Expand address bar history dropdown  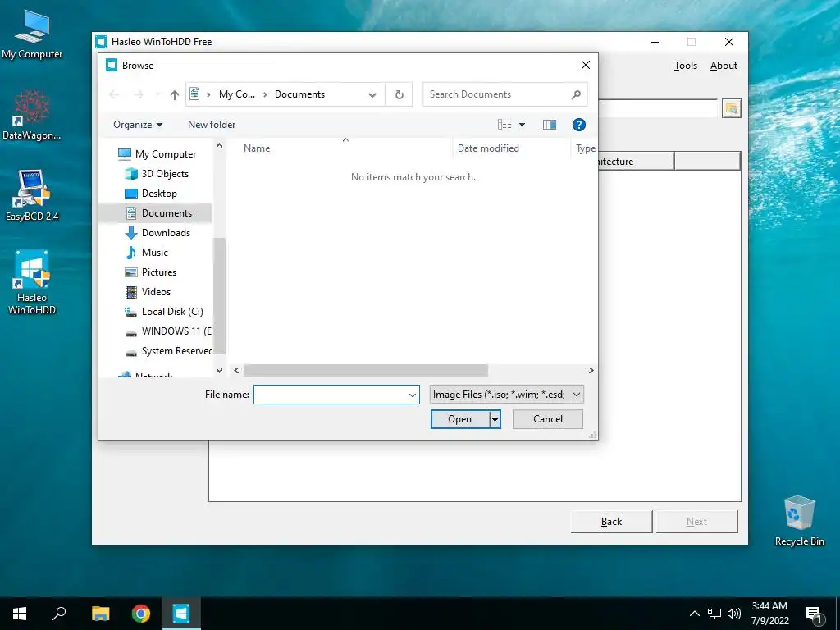(x=372, y=95)
